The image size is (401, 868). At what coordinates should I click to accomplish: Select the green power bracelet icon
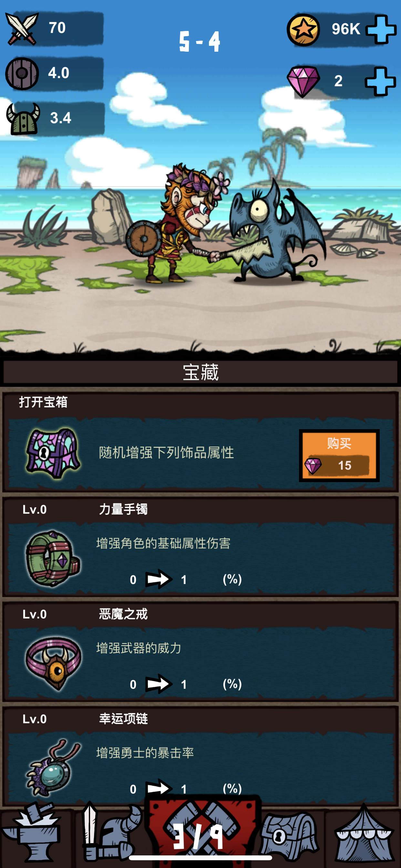coord(53,558)
